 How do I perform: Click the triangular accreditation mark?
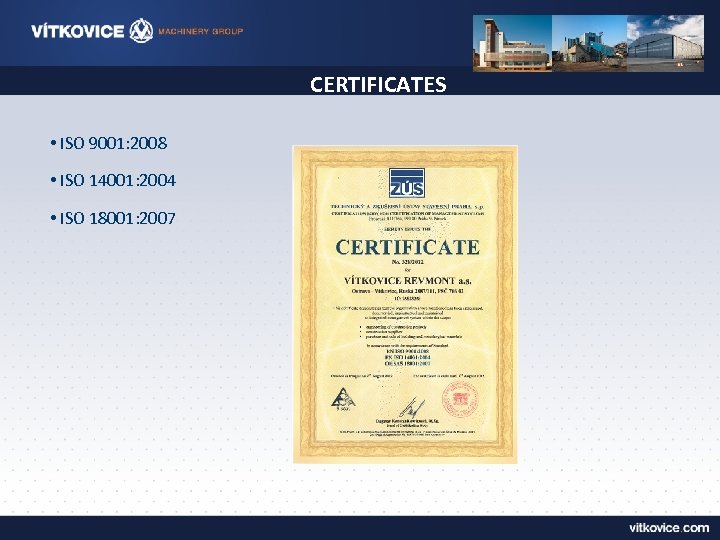[343, 399]
